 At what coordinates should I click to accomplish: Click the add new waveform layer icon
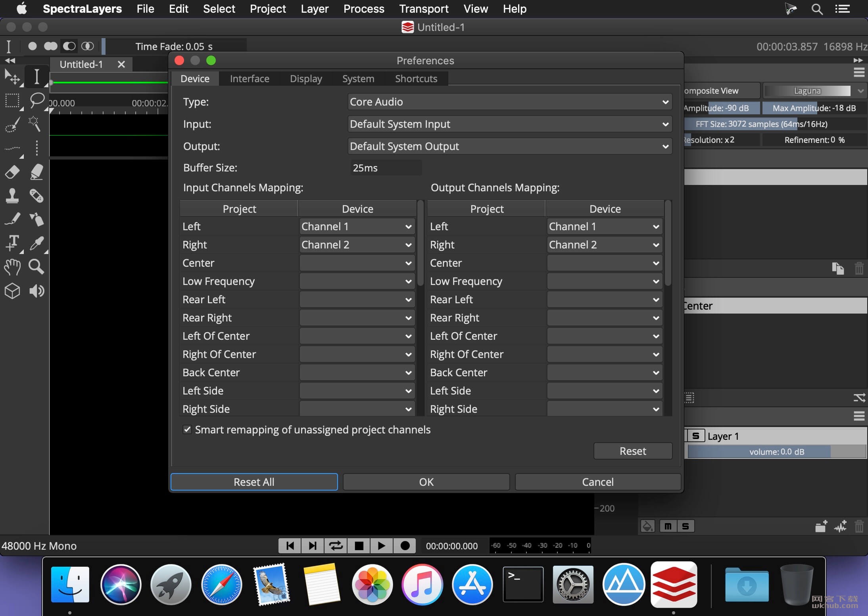[841, 526]
